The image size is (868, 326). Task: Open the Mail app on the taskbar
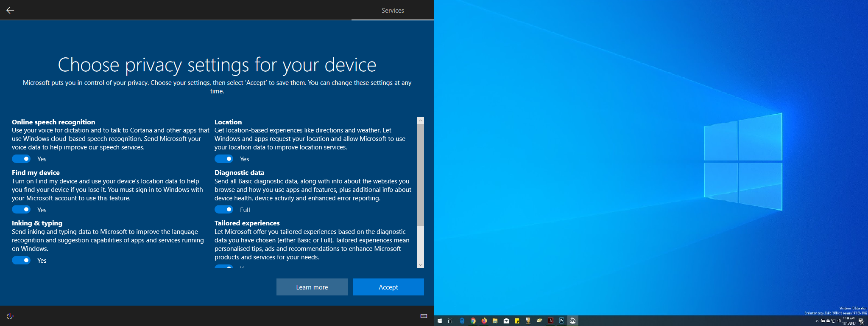coord(506,321)
